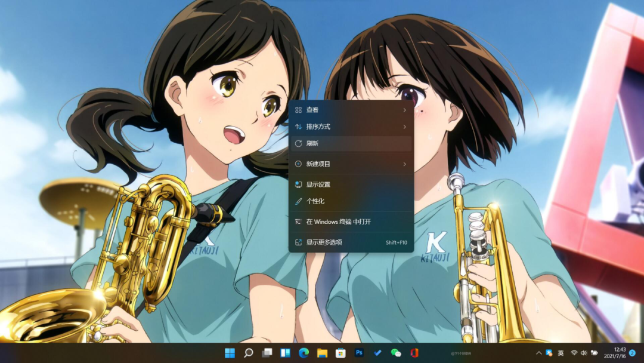Open WeChat from the taskbar
This screenshot has width=644, height=363.
click(x=396, y=353)
